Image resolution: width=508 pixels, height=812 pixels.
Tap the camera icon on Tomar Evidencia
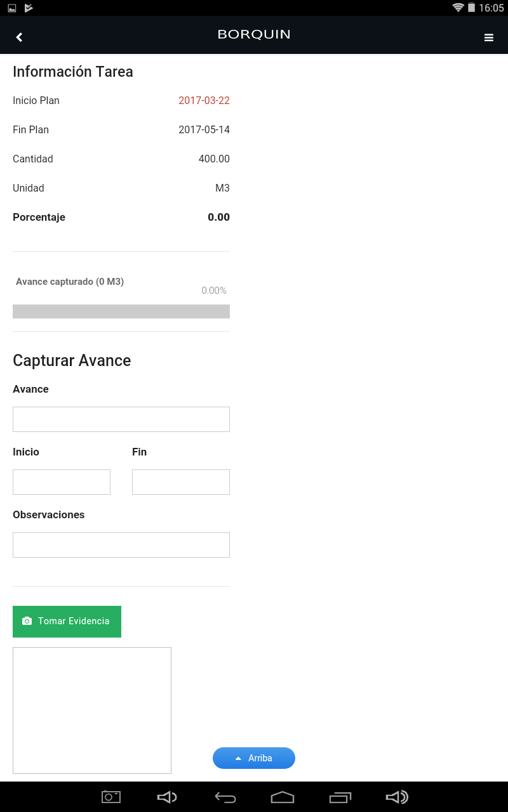pos(27,621)
